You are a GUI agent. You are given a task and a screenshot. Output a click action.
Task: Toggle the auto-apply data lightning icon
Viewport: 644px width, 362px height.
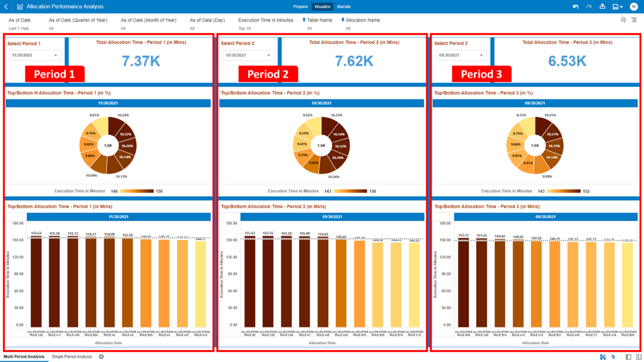pos(614,357)
